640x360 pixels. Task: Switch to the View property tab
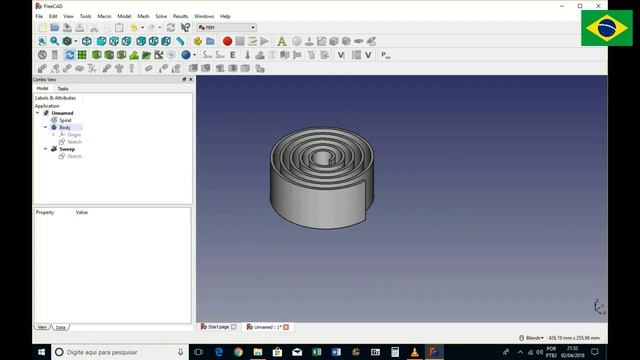point(42,327)
